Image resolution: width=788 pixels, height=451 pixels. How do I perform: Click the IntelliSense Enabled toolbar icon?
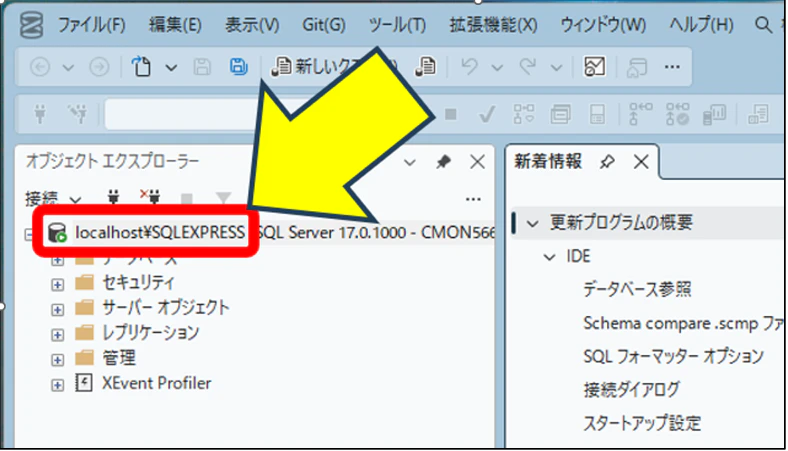point(597,114)
